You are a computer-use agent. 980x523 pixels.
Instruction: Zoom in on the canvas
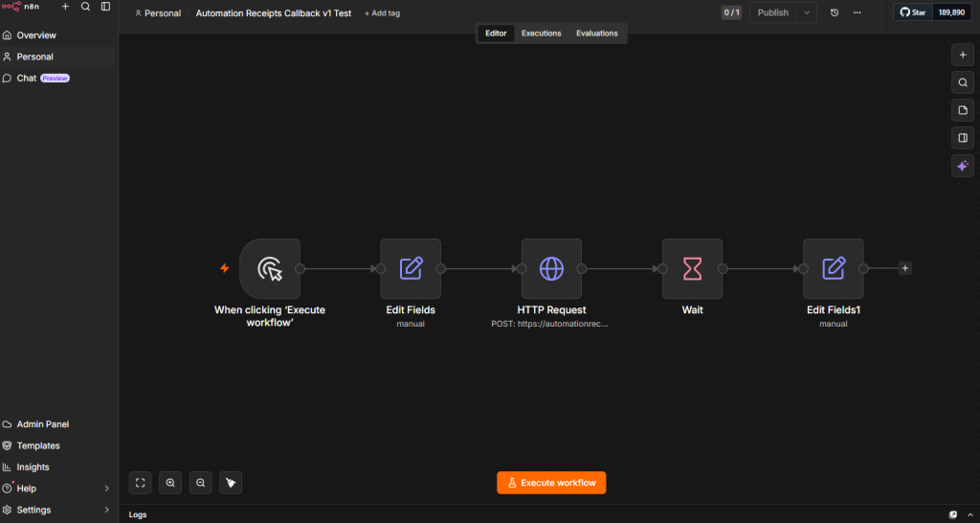[x=170, y=483]
